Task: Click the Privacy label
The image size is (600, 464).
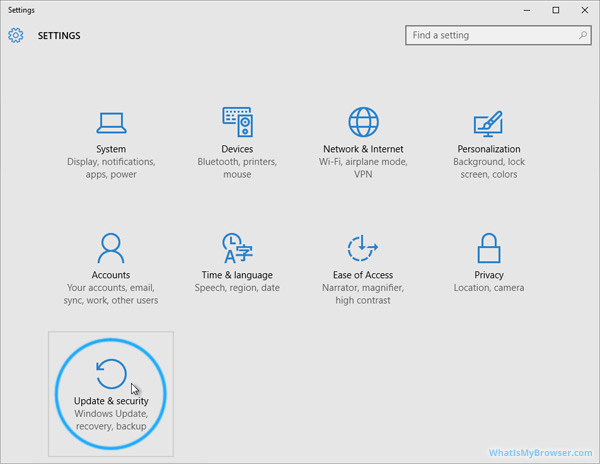Action: click(x=489, y=275)
